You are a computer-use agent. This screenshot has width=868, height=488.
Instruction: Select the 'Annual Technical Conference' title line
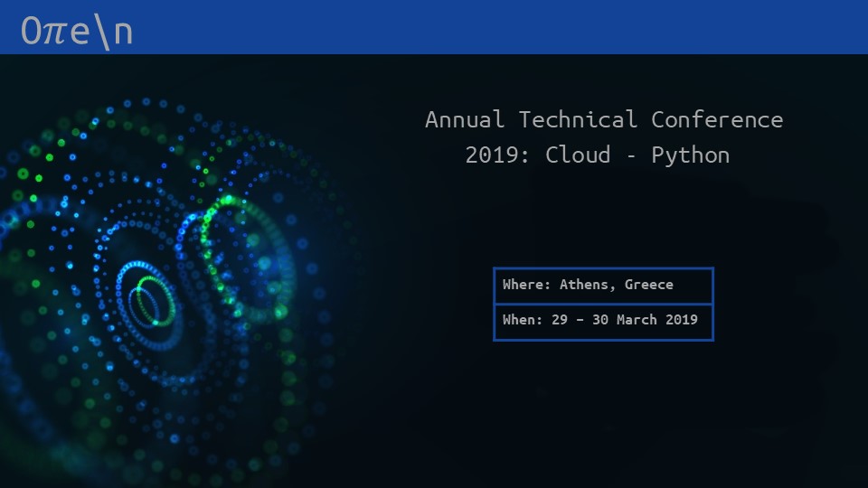click(x=603, y=119)
